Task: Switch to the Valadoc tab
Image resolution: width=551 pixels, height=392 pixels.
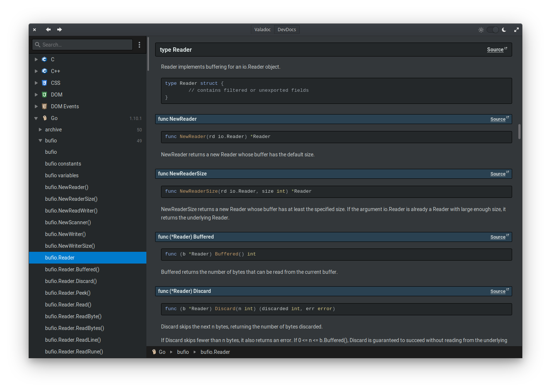Action: coord(262,30)
